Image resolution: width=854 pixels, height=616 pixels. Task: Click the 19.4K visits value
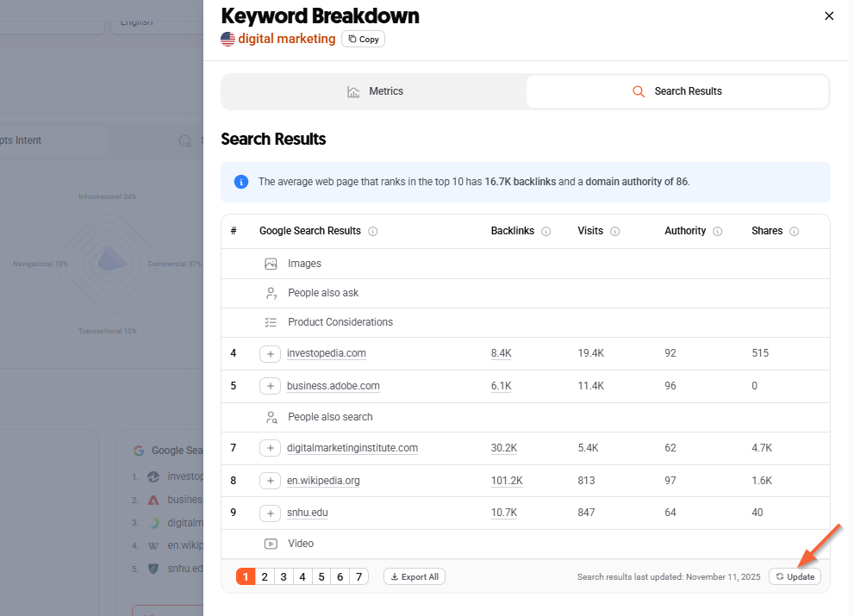click(x=591, y=353)
